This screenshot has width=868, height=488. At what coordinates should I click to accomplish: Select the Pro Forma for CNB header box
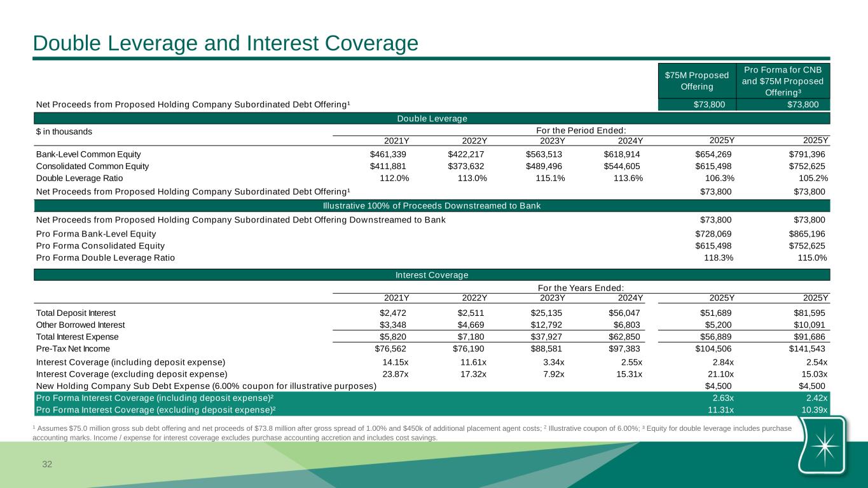783,81
